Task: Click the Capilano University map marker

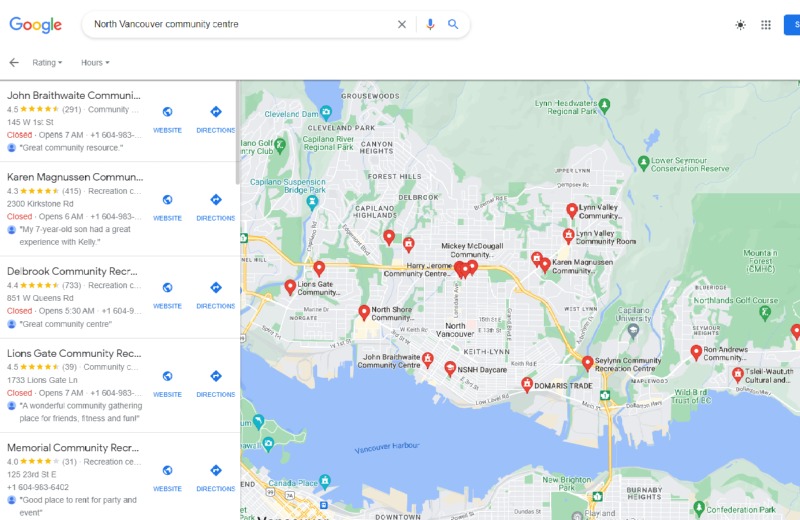Action: pyautogui.click(x=633, y=332)
